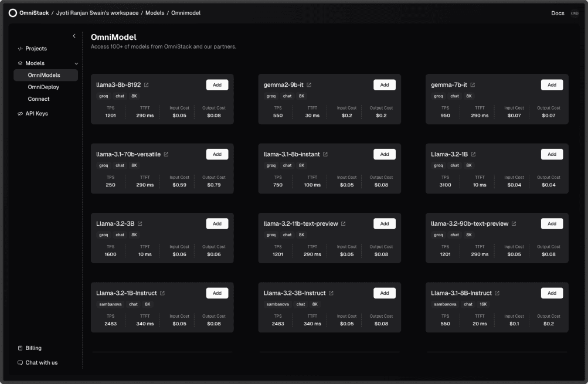This screenshot has width=588, height=384.
Task: Click the 20 ms TTFT value
Action: pos(480,324)
